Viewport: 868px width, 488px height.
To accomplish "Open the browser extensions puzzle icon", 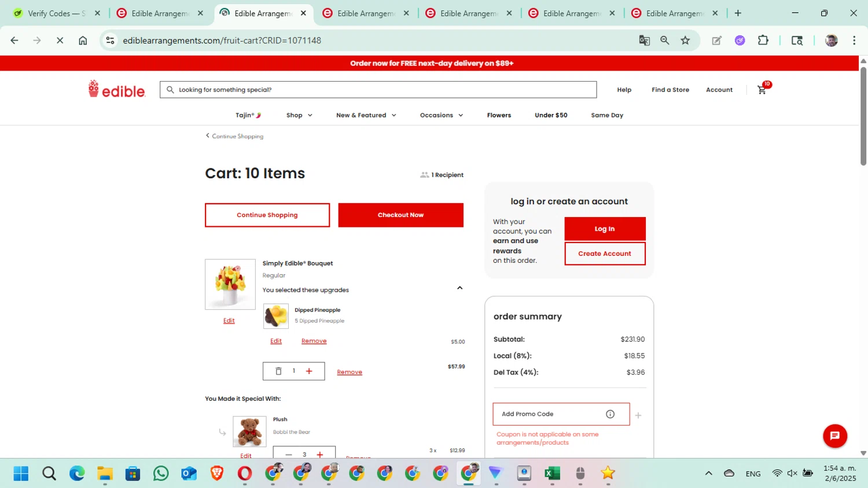I will pyautogui.click(x=763, y=41).
